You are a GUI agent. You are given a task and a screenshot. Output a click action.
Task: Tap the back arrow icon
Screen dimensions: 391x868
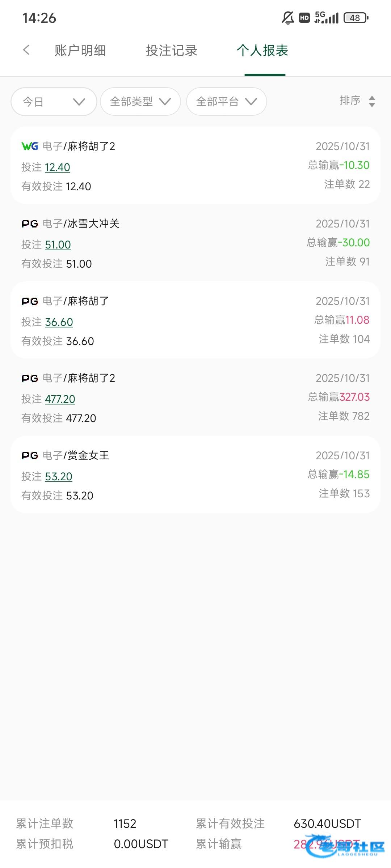coord(26,50)
